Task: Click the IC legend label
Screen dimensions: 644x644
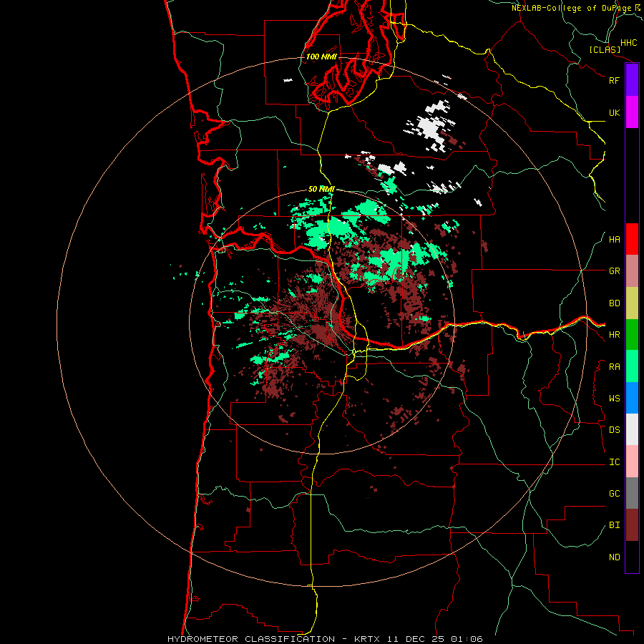Action: [x=614, y=462]
